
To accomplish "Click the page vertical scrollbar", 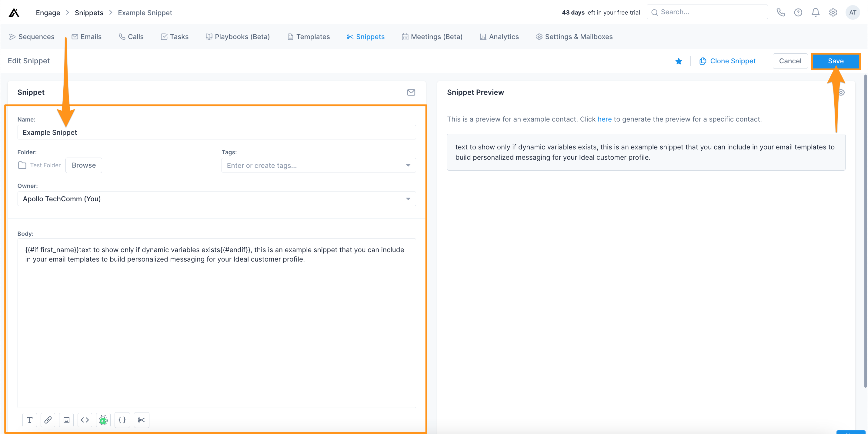I will [865, 231].
